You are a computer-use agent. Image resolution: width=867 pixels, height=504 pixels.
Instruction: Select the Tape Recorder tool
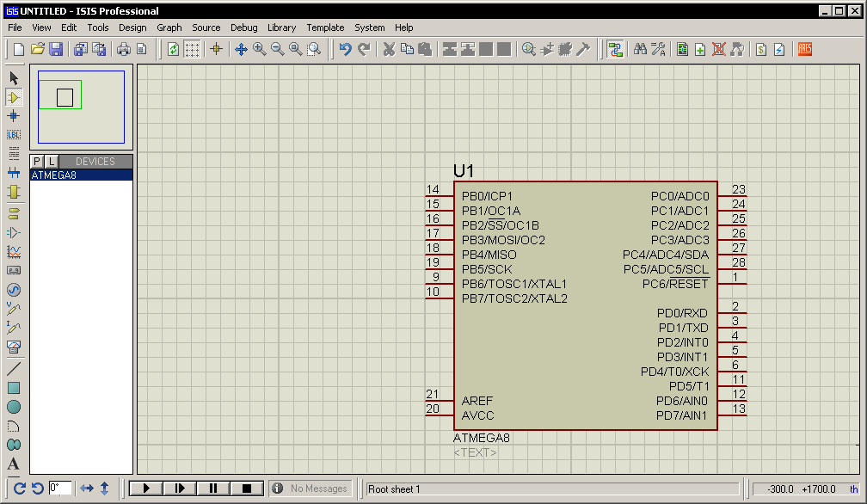pyautogui.click(x=14, y=271)
